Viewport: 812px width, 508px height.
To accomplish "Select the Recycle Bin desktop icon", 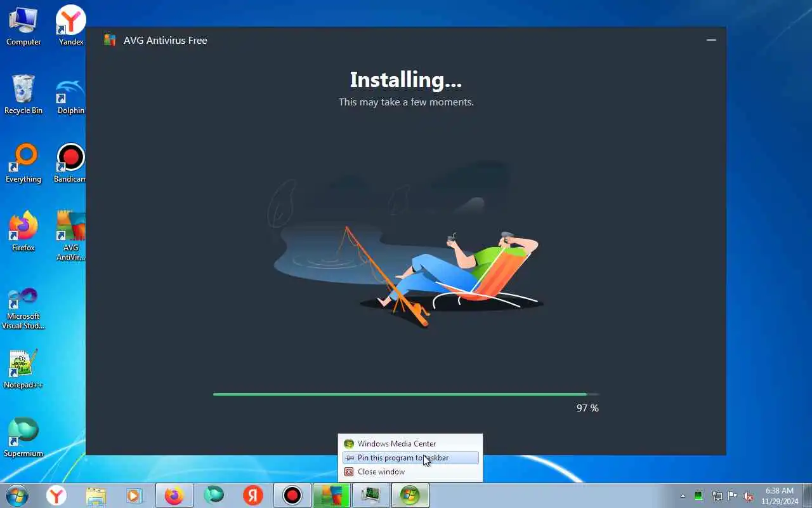I will coord(23,95).
